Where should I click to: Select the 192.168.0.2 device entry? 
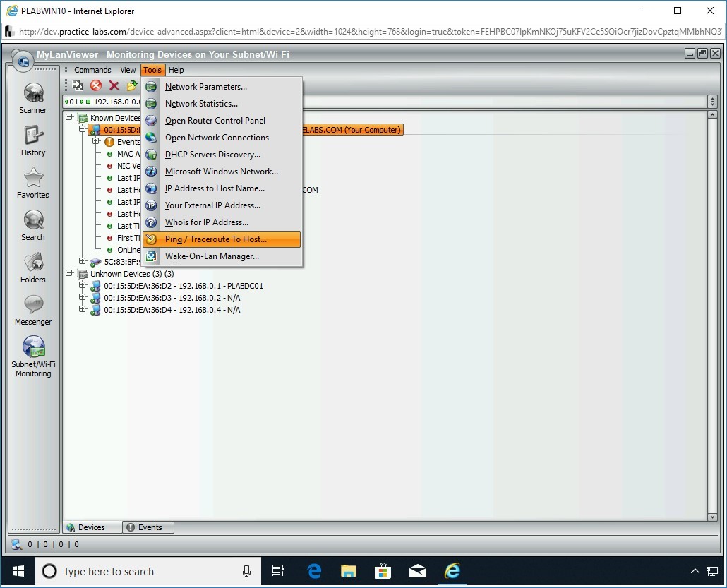coord(172,298)
